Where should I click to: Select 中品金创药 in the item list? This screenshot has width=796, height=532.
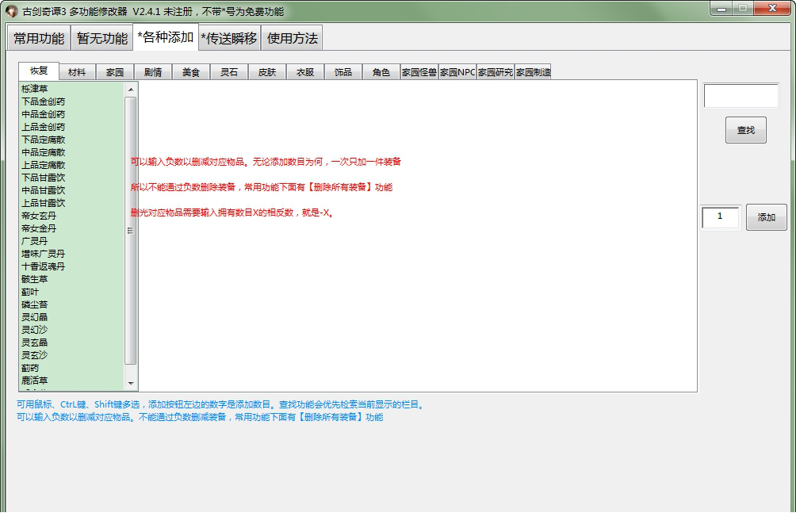72,114
